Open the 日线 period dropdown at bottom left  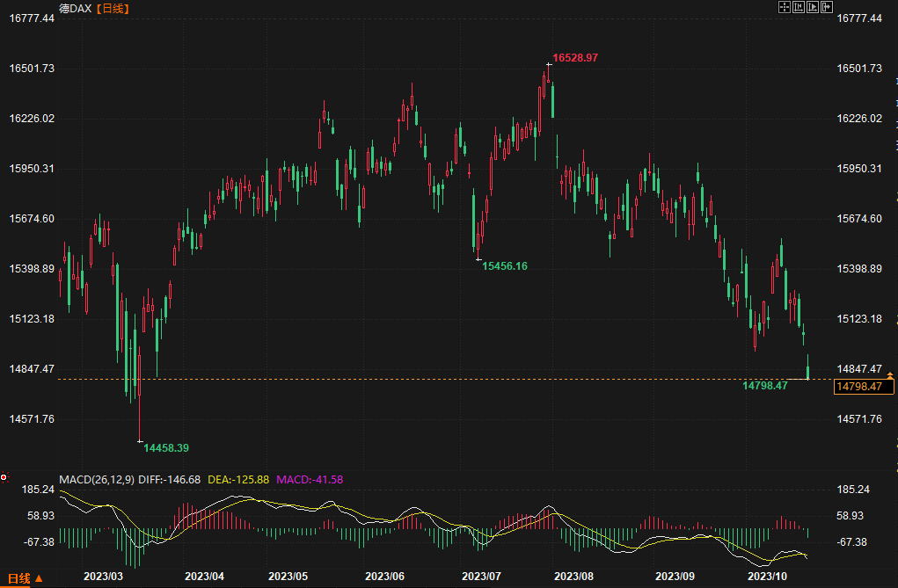coord(25,578)
